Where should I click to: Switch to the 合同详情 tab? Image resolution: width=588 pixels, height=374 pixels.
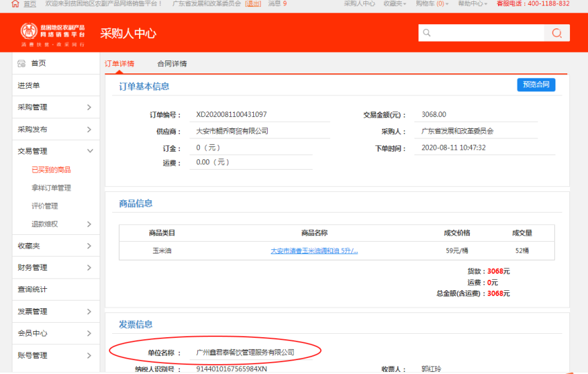point(172,64)
